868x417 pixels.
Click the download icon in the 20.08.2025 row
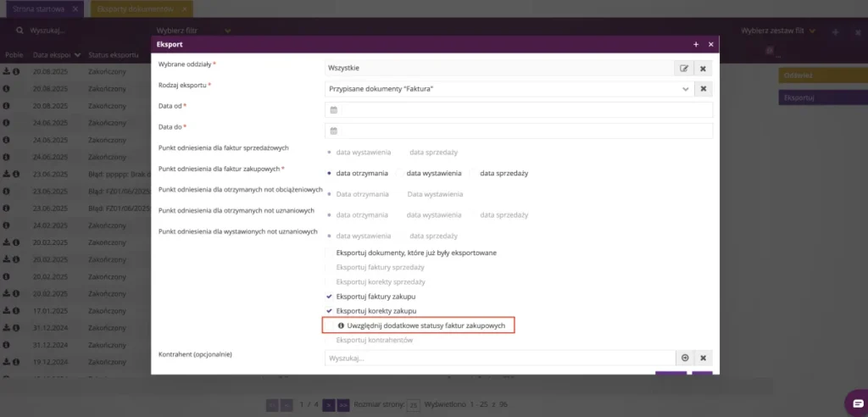point(6,71)
